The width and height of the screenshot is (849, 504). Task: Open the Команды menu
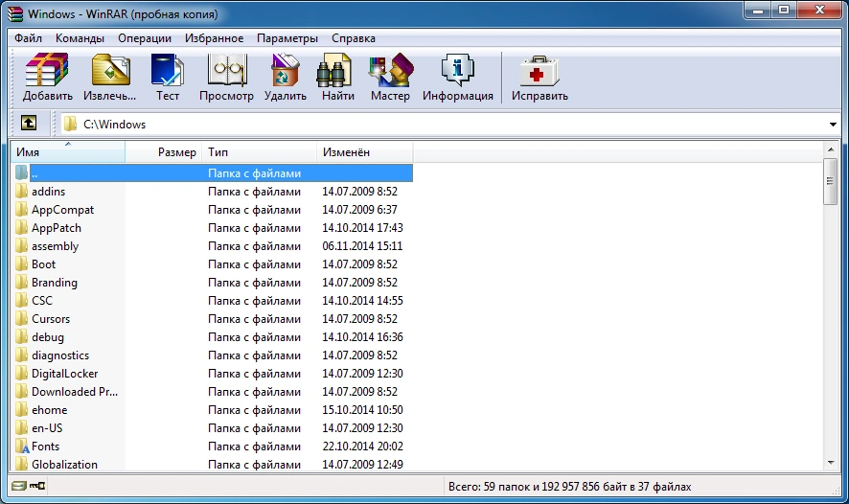click(x=80, y=38)
